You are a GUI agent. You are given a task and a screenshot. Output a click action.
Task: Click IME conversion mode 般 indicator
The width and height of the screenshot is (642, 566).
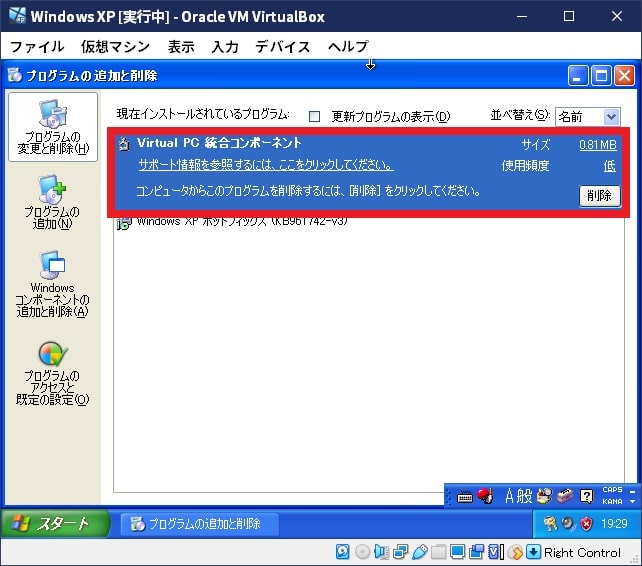click(x=524, y=496)
